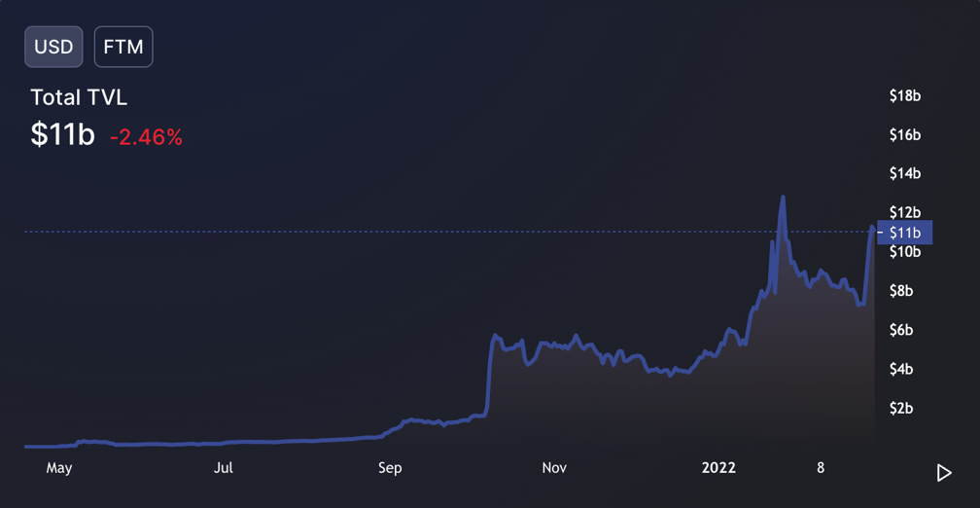Click the chart's highest peak near $13b
The height and width of the screenshot is (508, 980).
(x=783, y=198)
